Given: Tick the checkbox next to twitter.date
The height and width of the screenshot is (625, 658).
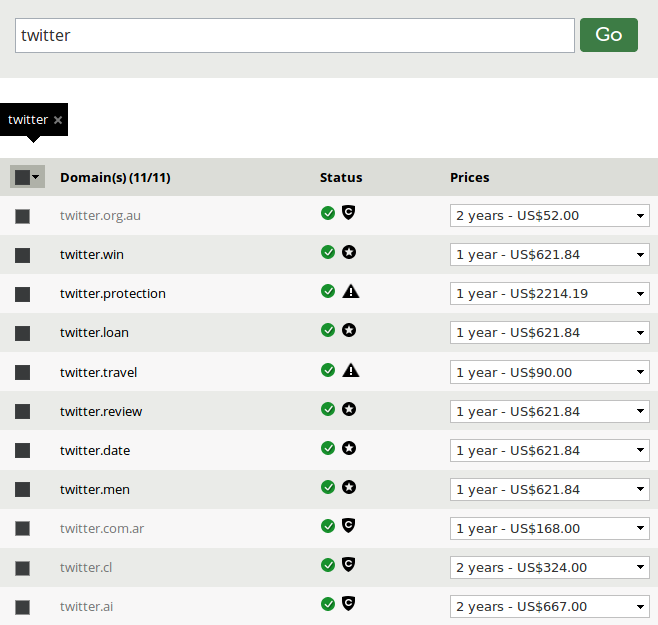Looking at the screenshot, I should coord(23,451).
